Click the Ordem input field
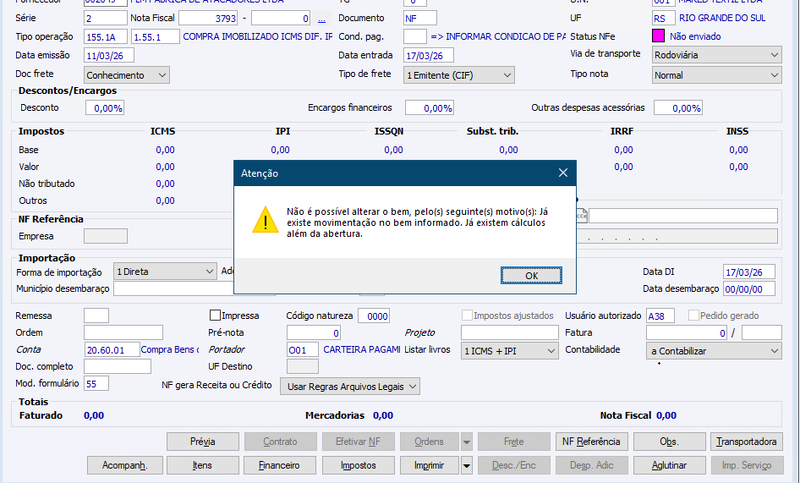The width and height of the screenshot is (800, 483). tap(123, 333)
